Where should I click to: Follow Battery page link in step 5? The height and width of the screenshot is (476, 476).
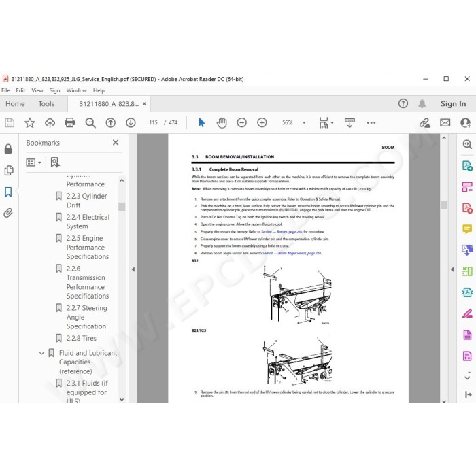282,232
